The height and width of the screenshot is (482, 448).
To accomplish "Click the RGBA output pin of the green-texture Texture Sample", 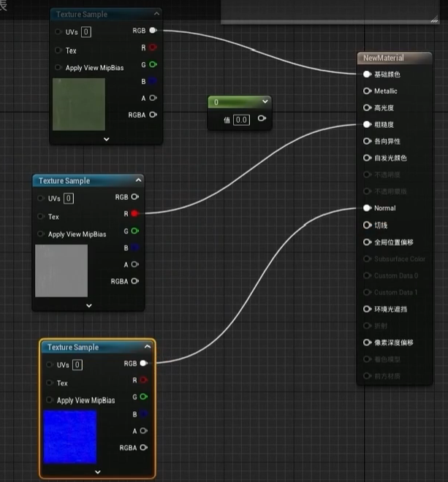I will coord(153,115).
